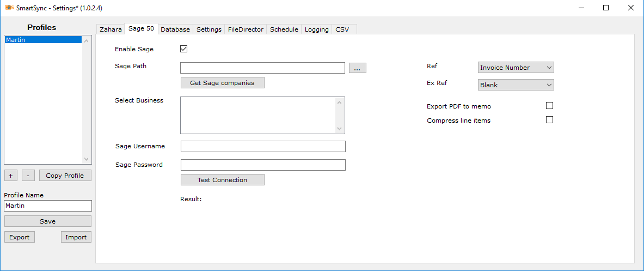Click Profiles list scrollbar down arrow
The width and height of the screenshot is (644, 271).
point(86,159)
